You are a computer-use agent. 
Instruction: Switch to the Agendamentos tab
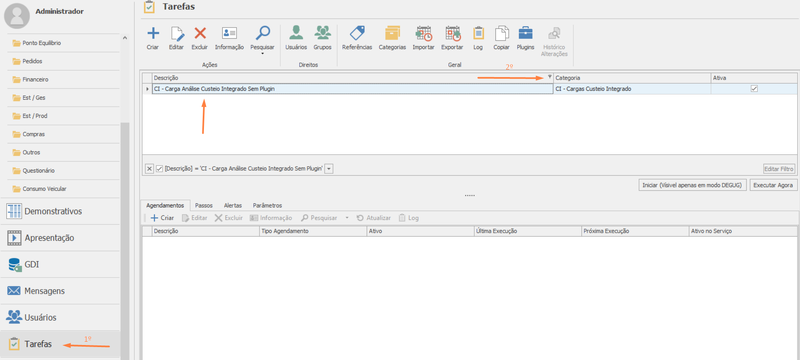tap(165, 205)
